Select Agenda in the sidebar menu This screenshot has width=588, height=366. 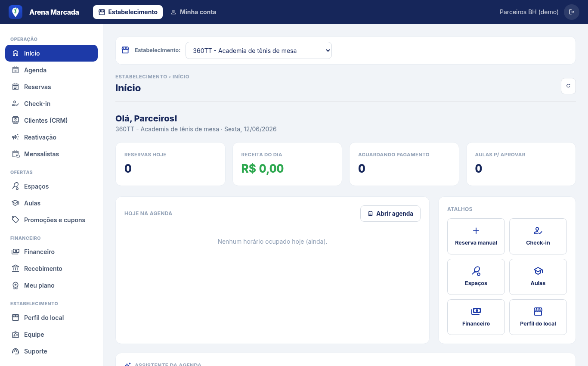[51, 70]
